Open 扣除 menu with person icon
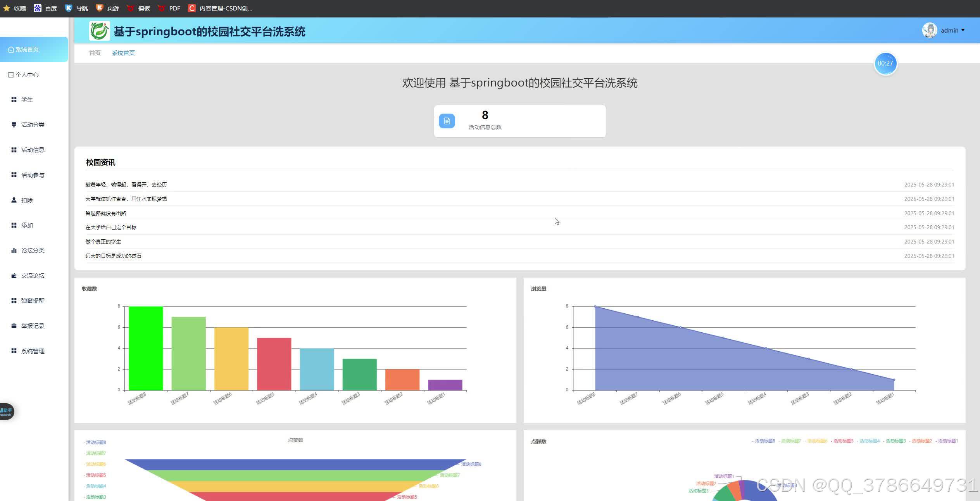Viewport: 980px width, 501px height. tap(27, 200)
